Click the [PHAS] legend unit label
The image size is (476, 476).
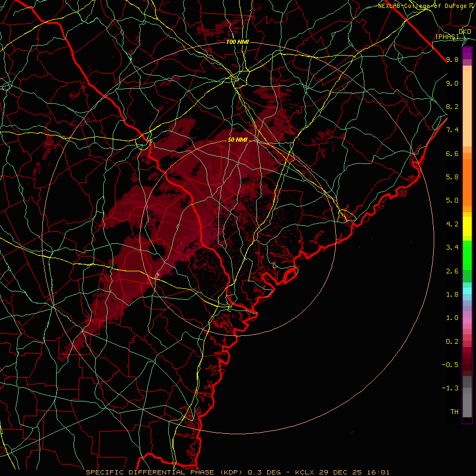pos(447,36)
